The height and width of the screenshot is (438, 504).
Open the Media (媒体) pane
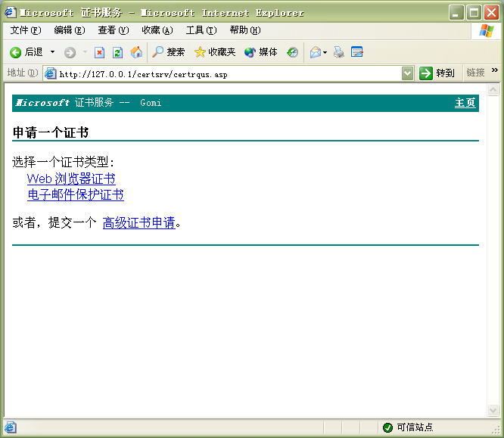coord(260,52)
